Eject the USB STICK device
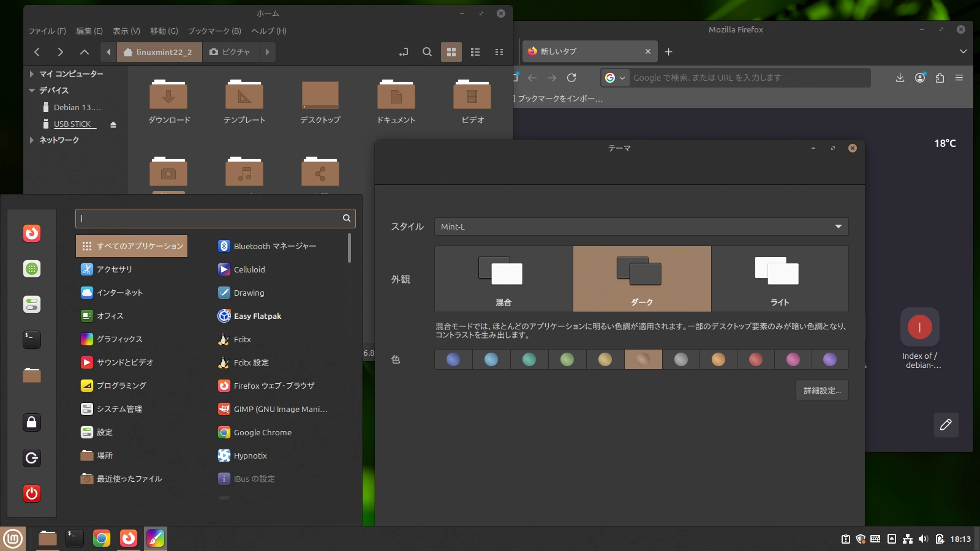Viewport: 980px width, 551px height. click(113, 124)
